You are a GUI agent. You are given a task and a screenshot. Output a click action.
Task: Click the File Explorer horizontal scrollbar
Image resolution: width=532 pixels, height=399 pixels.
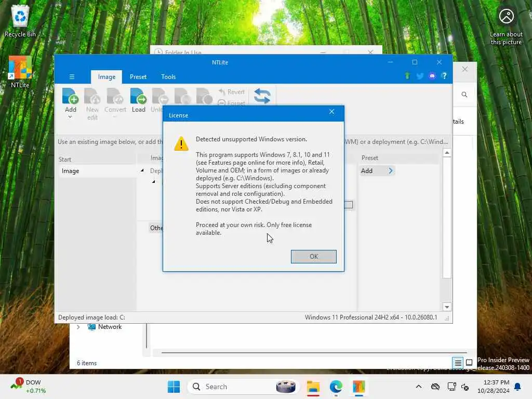point(314,353)
